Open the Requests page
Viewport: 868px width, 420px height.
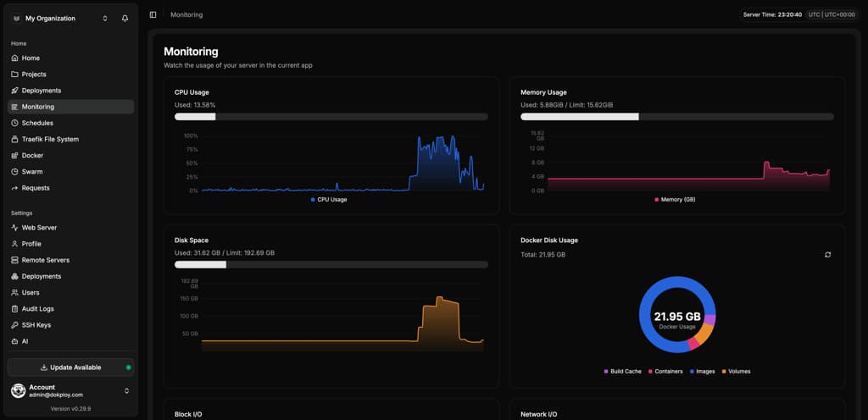71,188
